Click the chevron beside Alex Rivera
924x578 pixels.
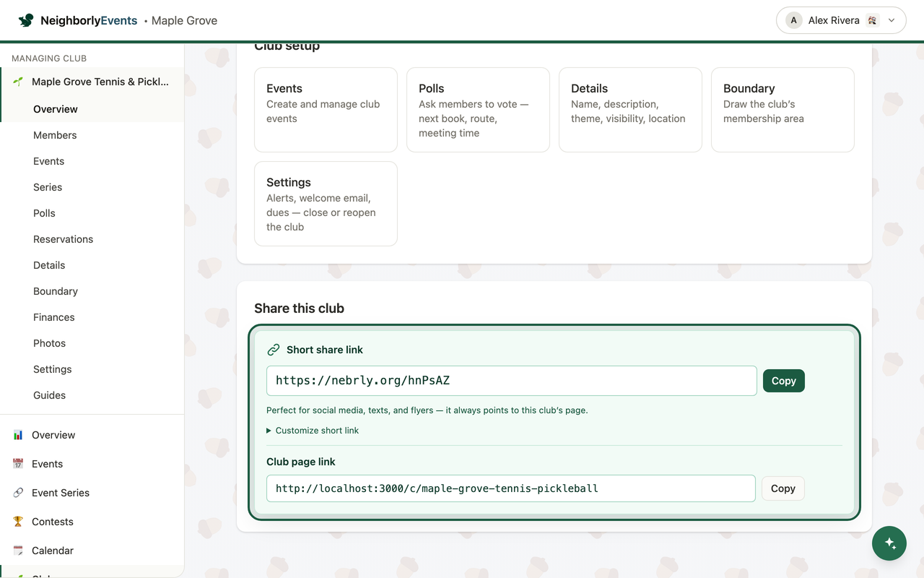click(x=892, y=20)
